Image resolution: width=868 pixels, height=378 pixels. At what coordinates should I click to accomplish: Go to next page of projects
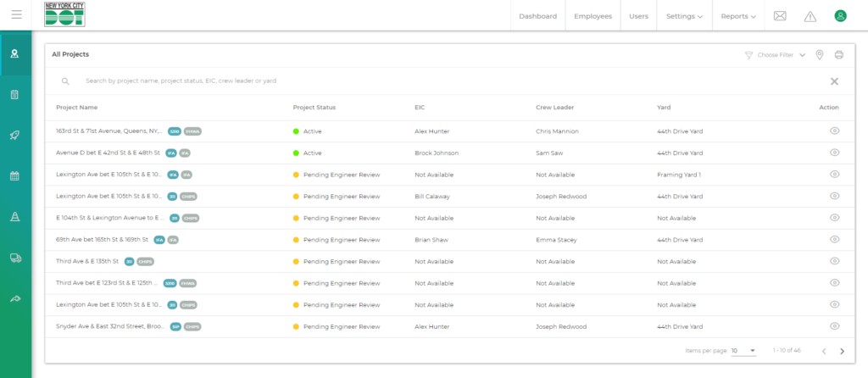click(842, 351)
